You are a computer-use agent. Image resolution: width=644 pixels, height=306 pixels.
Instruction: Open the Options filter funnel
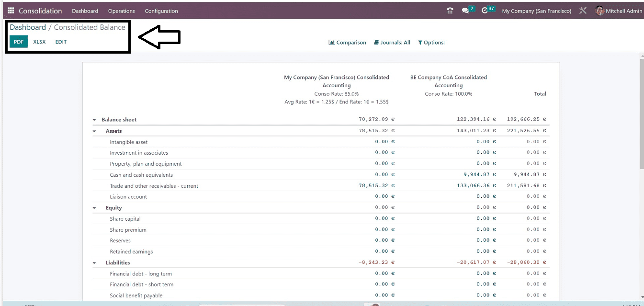431,42
